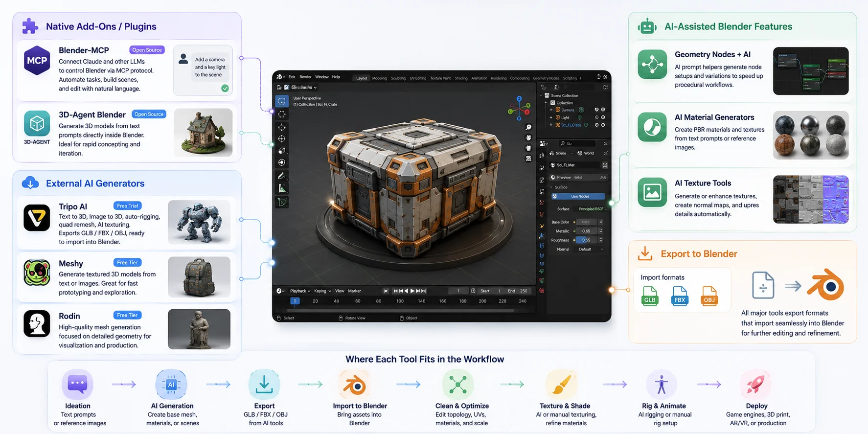Click the GLB file format icon
The height and width of the screenshot is (434, 868).
[650, 296]
